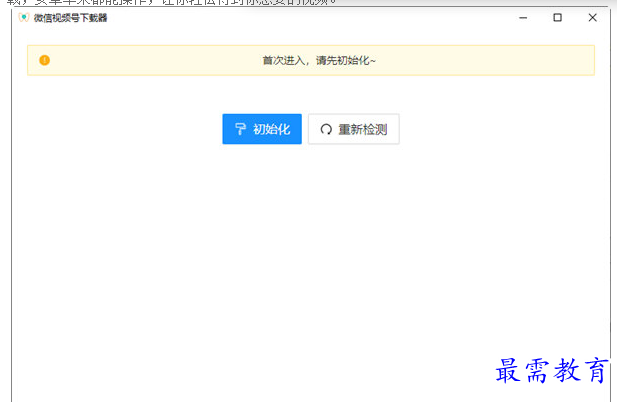The width and height of the screenshot is (617, 402).
Task: Click the banner text 首次进入，请先初始化~
Action: [319, 61]
